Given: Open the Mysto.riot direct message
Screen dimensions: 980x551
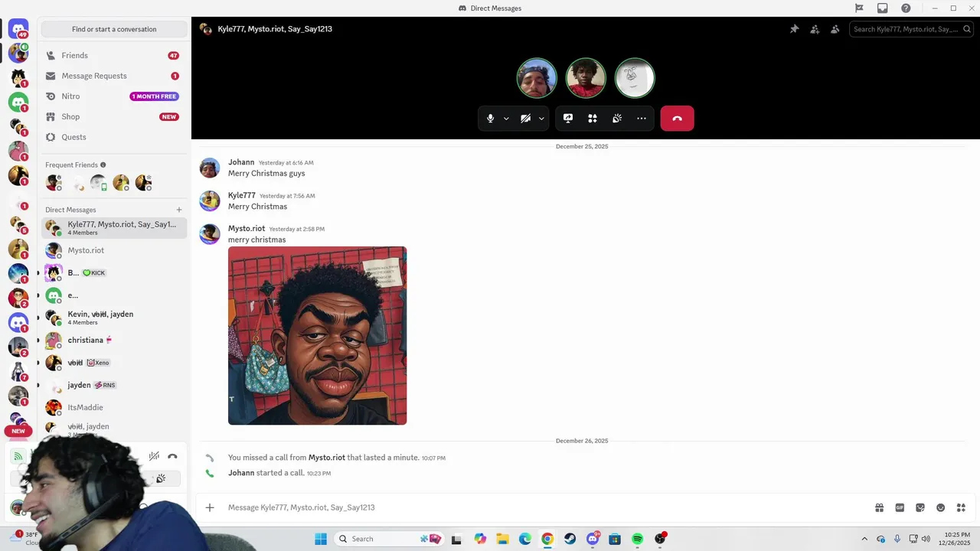Looking at the screenshot, I should 114,250.
